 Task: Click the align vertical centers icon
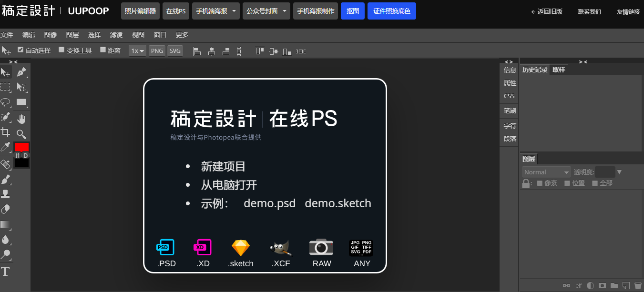point(273,51)
